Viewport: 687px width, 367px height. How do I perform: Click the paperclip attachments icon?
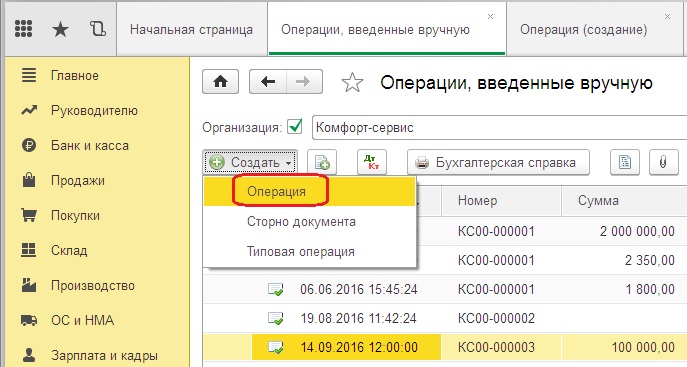(663, 162)
